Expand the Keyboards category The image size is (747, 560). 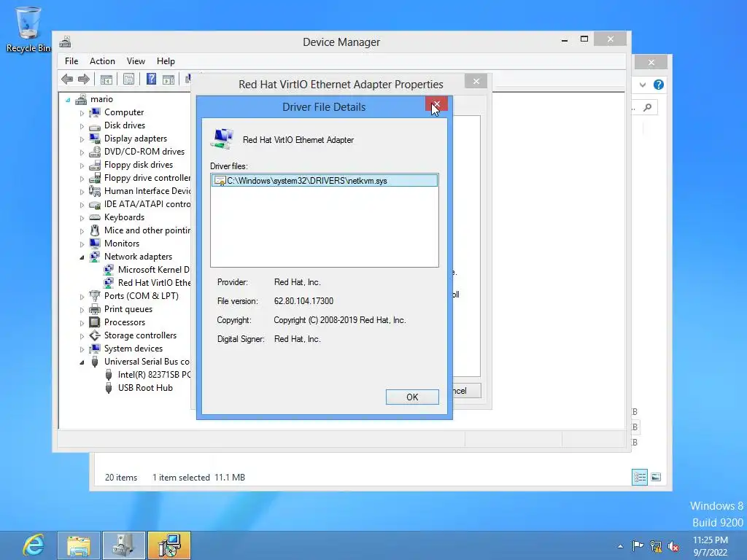coord(82,218)
